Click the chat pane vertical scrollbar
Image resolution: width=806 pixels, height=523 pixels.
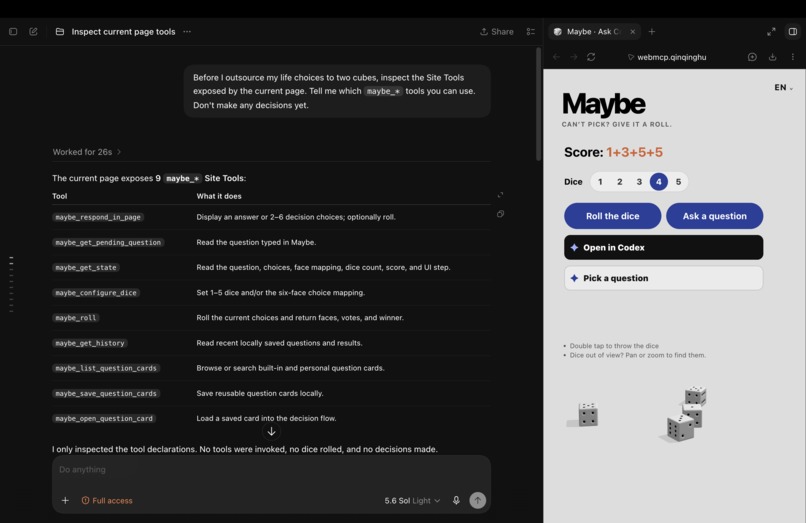(538, 104)
